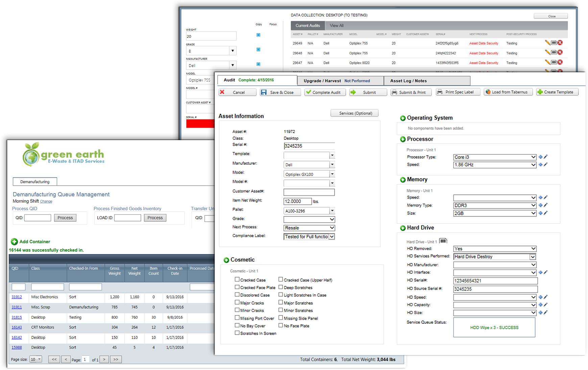This screenshot has width=588, height=370.
Task: Add a processor with the green plus icon
Action: 402,139
